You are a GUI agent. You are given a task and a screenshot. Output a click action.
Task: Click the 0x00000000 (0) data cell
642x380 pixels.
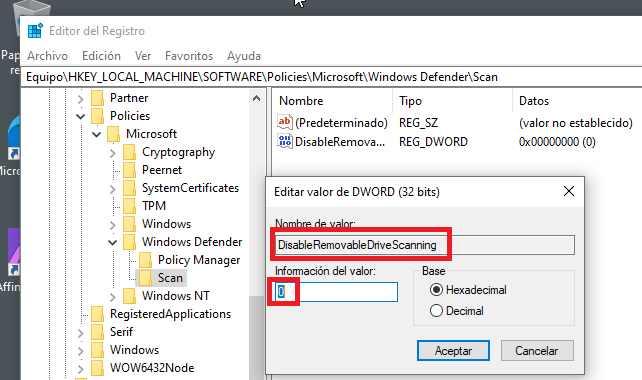tap(557, 142)
